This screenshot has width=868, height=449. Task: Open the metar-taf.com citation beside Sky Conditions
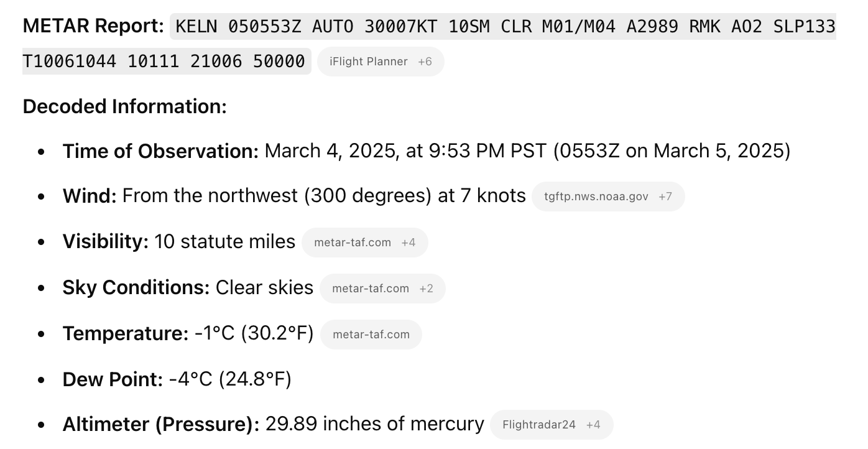point(371,289)
